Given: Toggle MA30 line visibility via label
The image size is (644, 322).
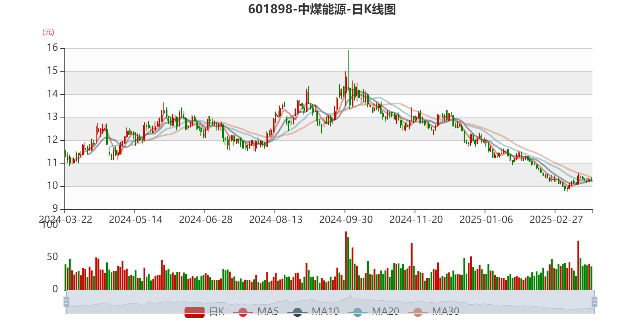Looking at the screenshot, I should [446, 311].
